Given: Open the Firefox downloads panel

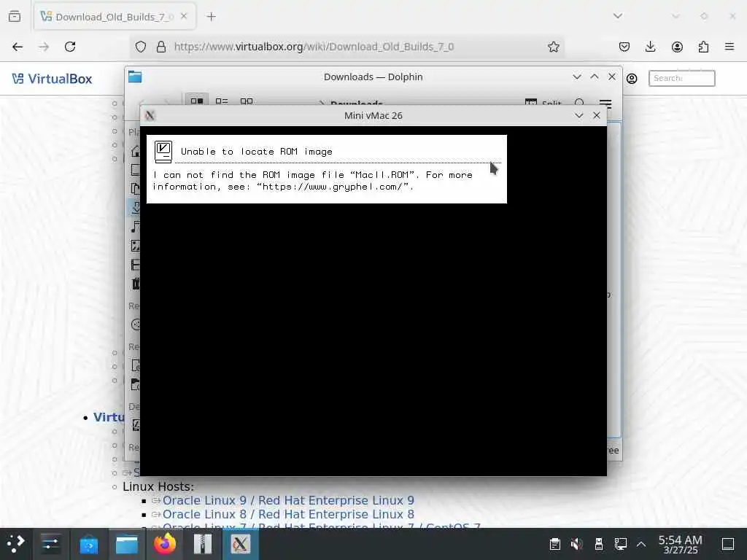Looking at the screenshot, I should pos(650,47).
